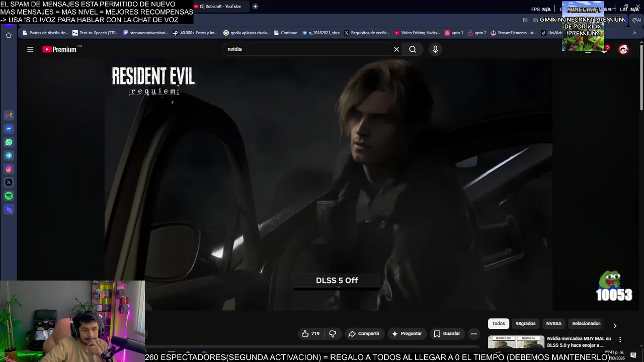Dislike the video with thumbs down
Image resolution: width=644 pixels, height=362 pixels.
(x=333, y=334)
